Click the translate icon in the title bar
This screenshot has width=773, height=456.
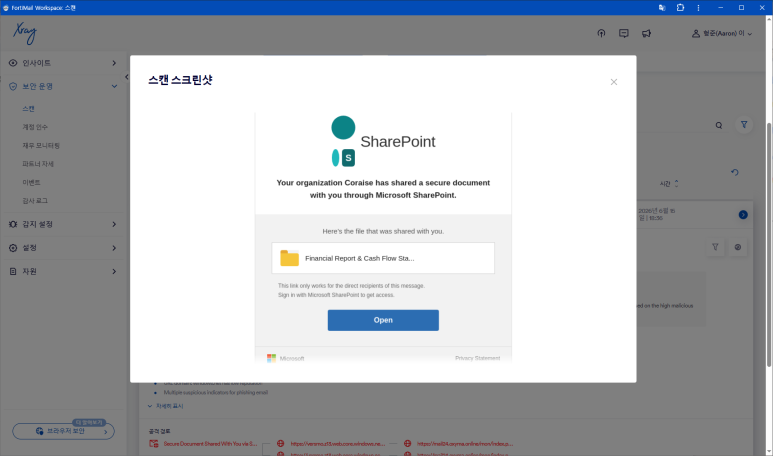click(x=662, y=8)
